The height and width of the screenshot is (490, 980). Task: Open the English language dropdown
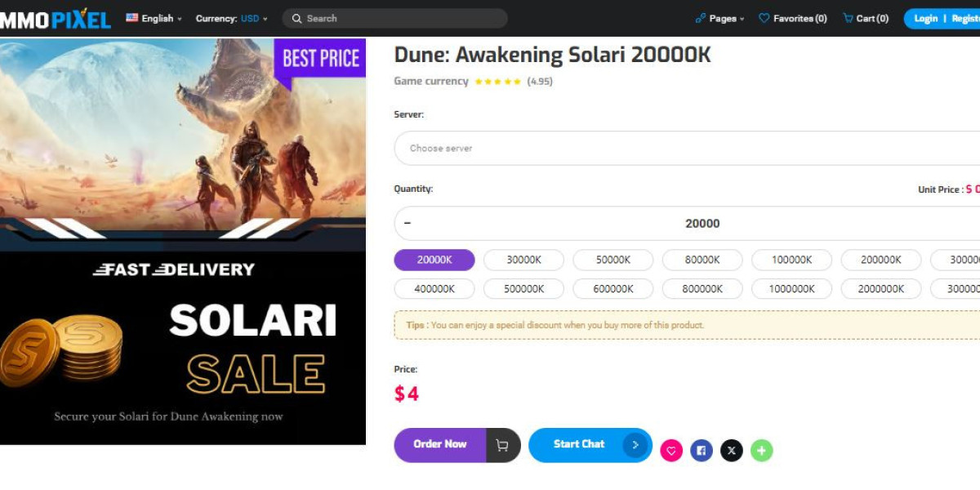point(154,18)
